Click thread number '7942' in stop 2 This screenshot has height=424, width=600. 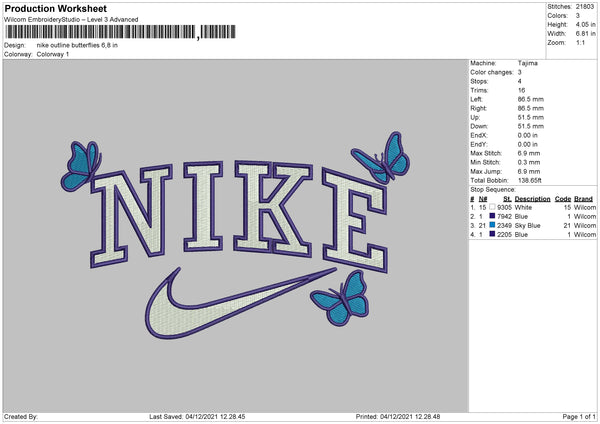pos(504,216)
